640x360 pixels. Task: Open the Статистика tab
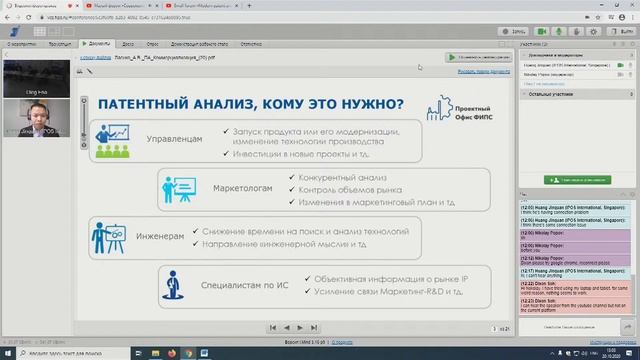point(251,44)
